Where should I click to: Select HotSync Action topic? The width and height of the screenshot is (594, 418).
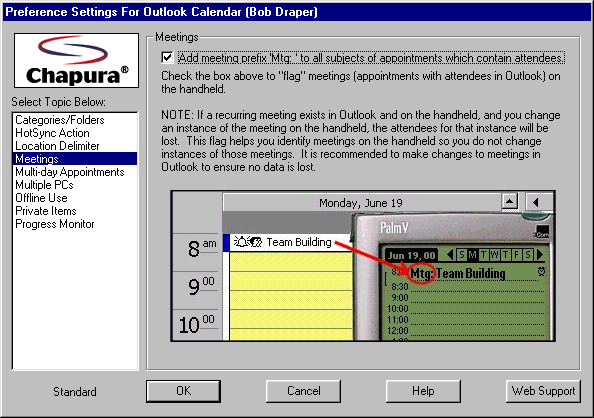[x=53, y=133]
